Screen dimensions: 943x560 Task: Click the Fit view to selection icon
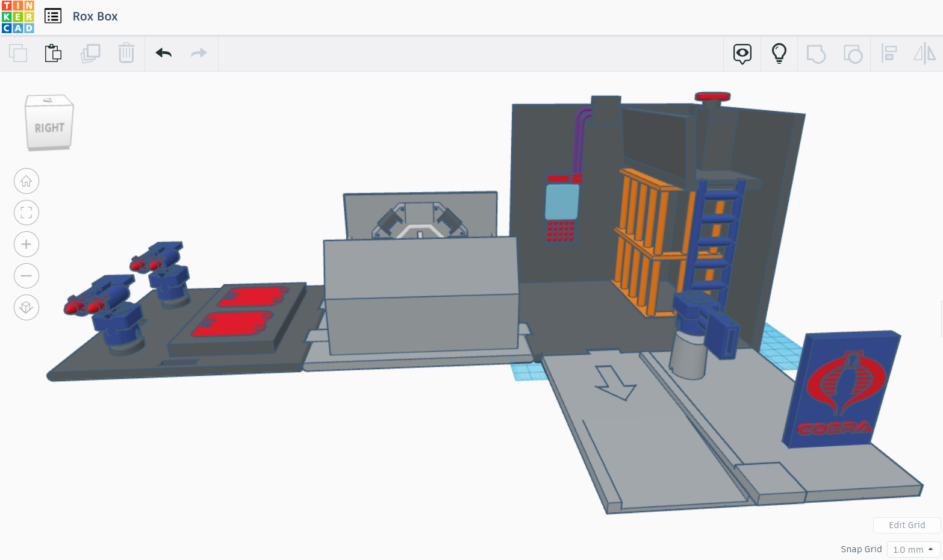pos(26,213)
